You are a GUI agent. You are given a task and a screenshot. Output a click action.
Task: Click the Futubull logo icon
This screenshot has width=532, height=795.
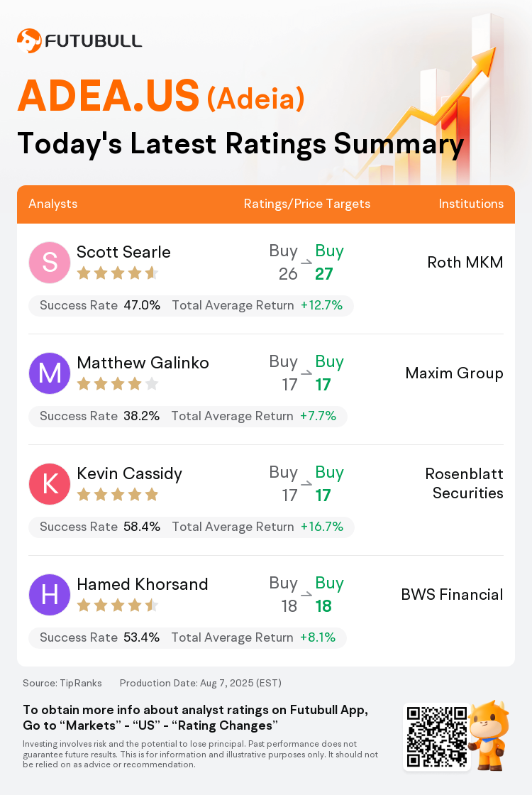(x=29, y=41)
